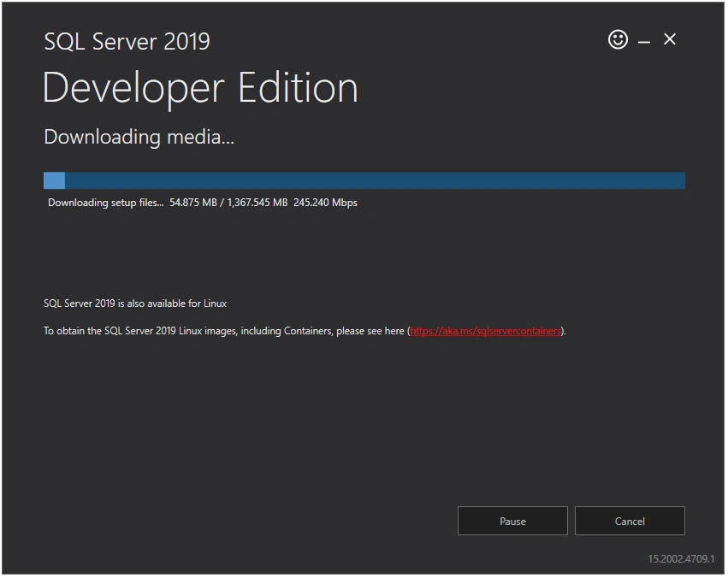Click 'SQL Server 2019 is also available for Linux'
728x578 pixels.
[135, 304]
